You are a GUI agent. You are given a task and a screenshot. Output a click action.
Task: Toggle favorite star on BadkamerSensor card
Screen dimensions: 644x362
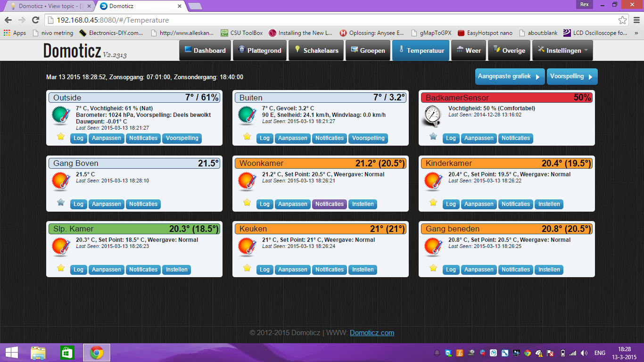[x=433, y=137]
